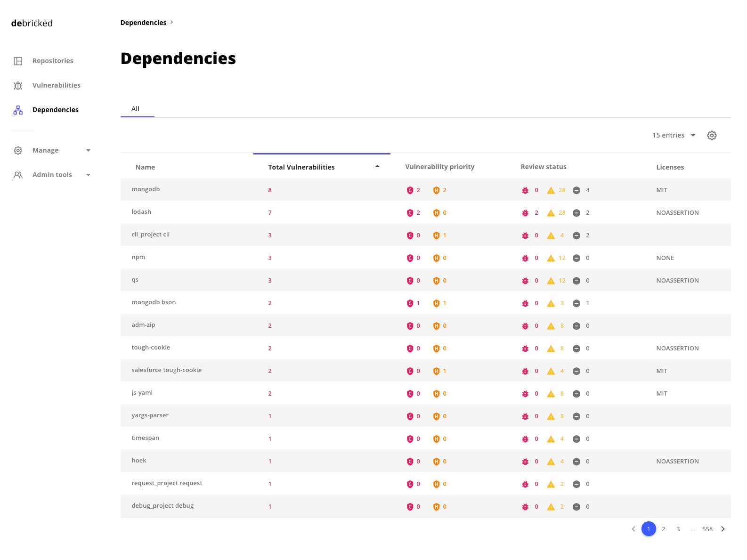Go to previous page arrow
Viewport: 747px width, 560px height.
(633, 529)
